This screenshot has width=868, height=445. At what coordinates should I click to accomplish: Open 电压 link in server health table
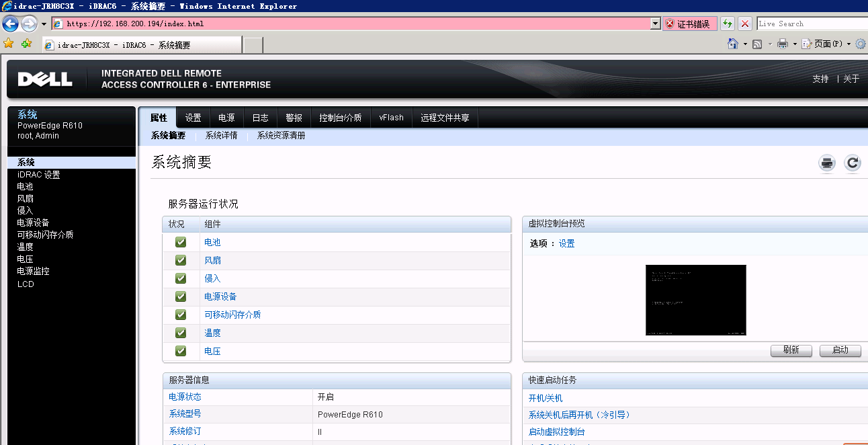pyautogui.click(x=212, y=352)
